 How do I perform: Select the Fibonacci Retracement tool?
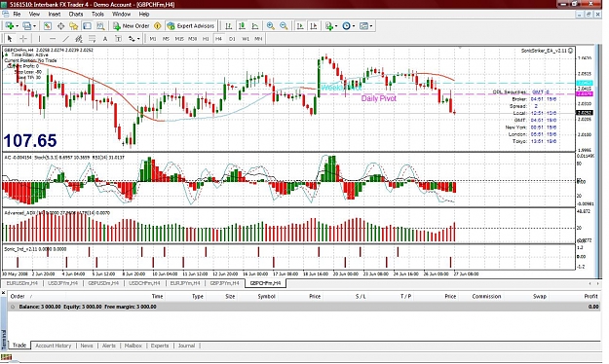point(92,38)
